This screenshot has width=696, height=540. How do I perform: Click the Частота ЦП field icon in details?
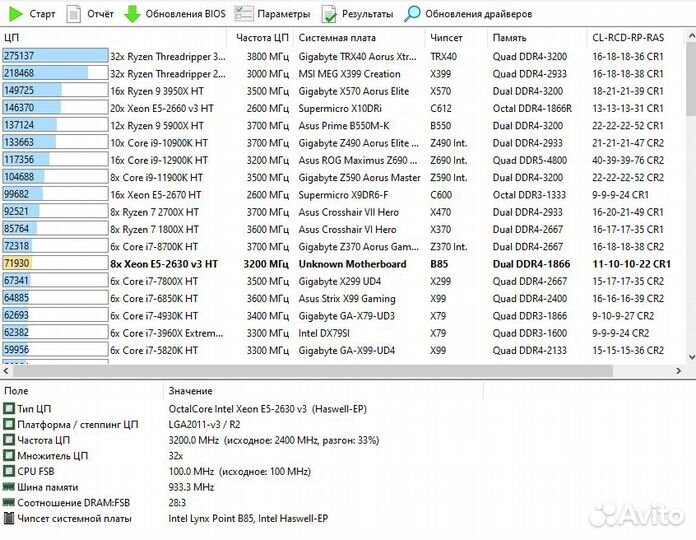[x=8, y=440]
